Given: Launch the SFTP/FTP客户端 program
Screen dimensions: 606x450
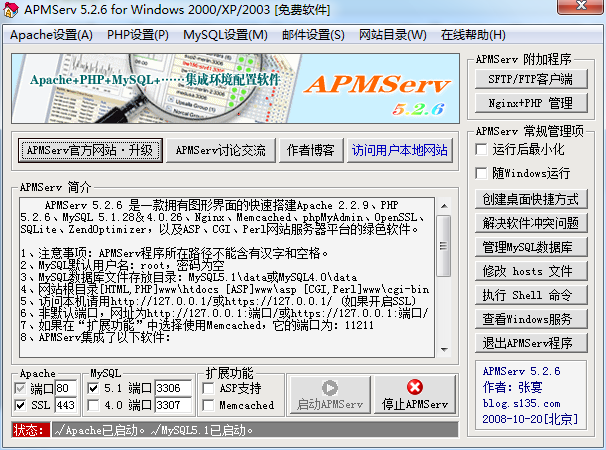Looking at the screenshot, I should (531, 79).
